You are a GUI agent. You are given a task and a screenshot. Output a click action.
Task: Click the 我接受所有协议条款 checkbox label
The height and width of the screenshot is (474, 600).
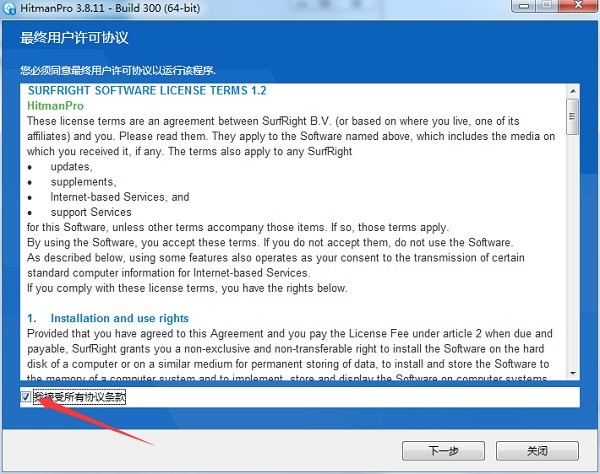pos(80,397)
